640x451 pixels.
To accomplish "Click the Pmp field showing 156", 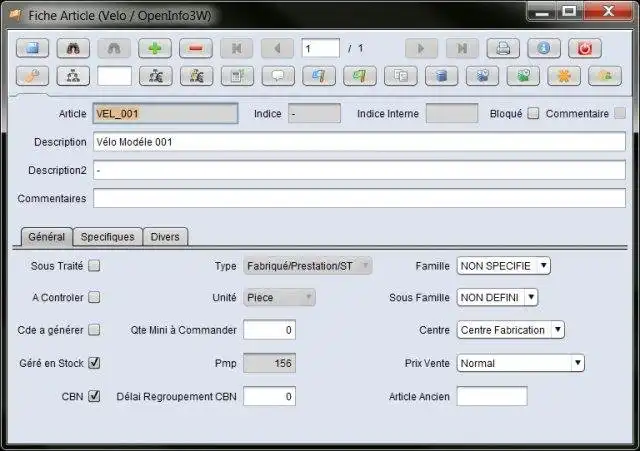I will (x=269, y=363).
